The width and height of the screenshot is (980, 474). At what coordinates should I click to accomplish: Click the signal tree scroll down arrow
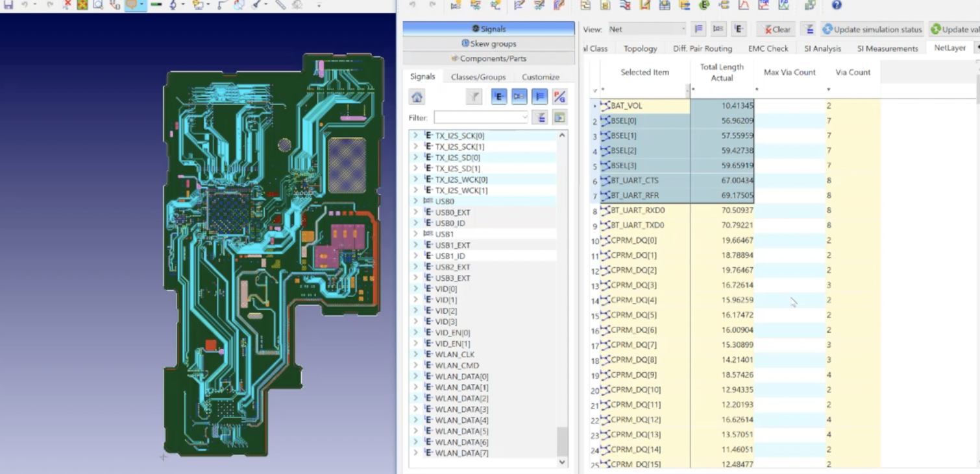[x=562, y=462]
